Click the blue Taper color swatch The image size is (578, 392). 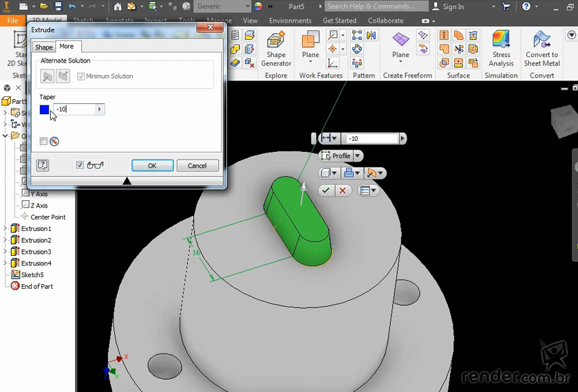coord(45,109)
